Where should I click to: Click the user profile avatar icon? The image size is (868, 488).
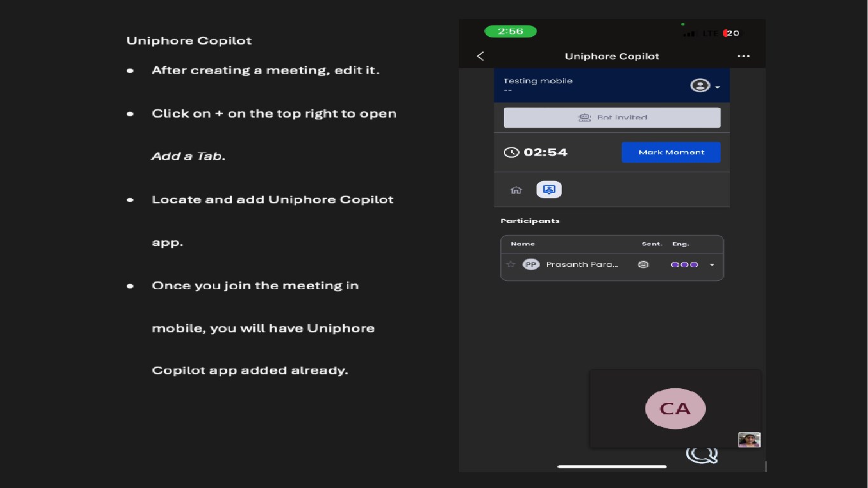700,86
